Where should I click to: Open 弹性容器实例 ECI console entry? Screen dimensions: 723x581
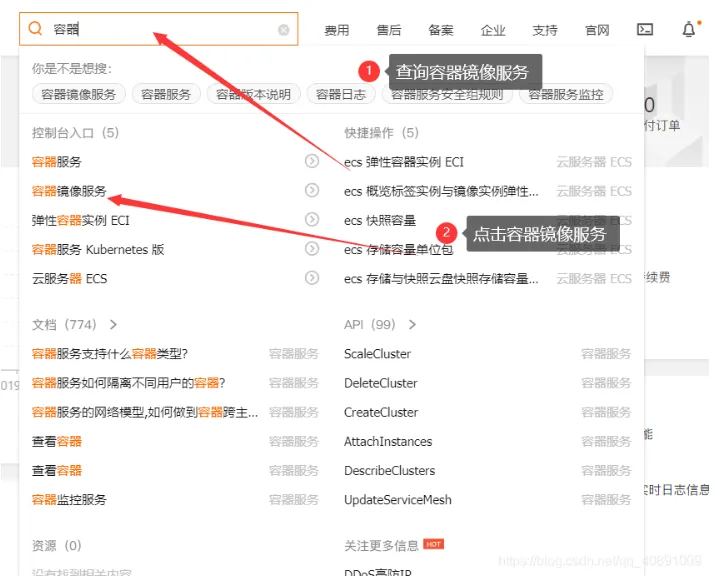pos(81,220)
